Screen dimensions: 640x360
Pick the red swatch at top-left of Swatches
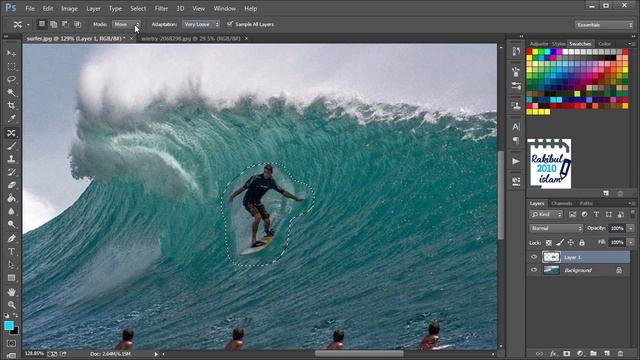[x=529, y=52]
